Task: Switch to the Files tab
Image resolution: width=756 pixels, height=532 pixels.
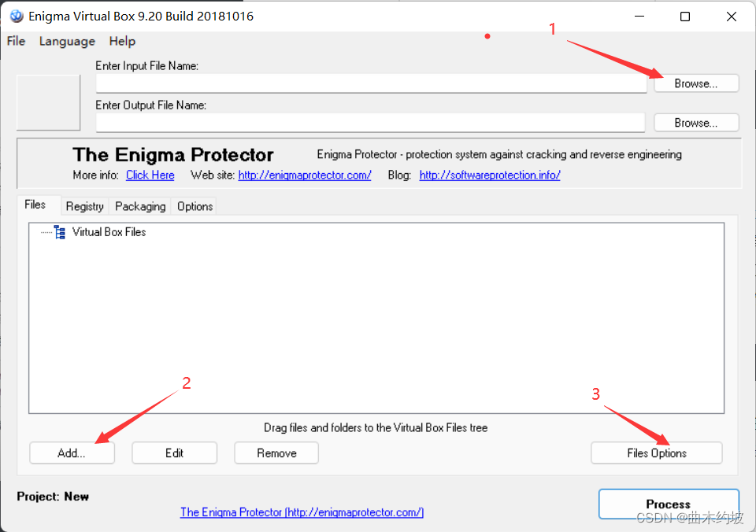Action: click(35, 205)
